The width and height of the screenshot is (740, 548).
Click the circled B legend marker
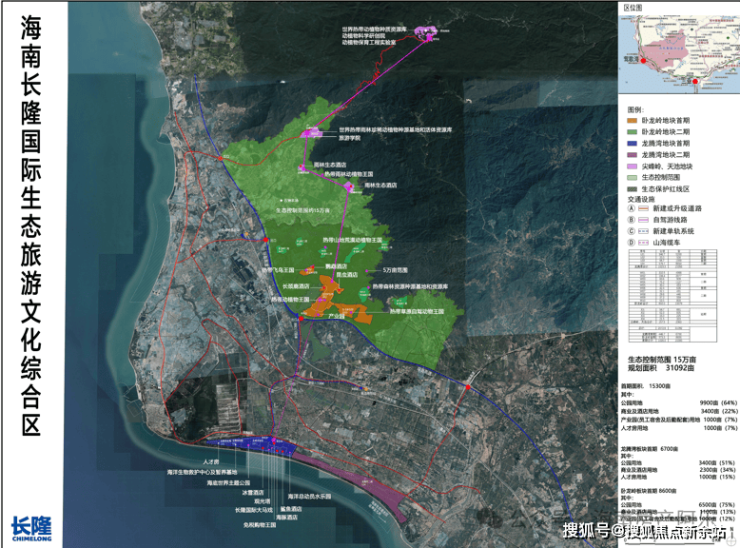point(631,219)
